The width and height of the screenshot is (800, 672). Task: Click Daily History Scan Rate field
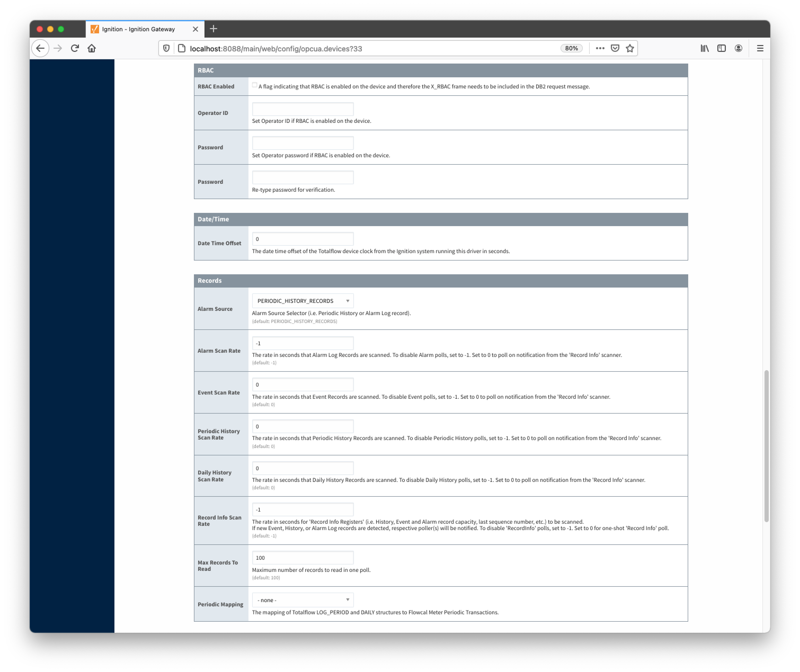point(303,468)
